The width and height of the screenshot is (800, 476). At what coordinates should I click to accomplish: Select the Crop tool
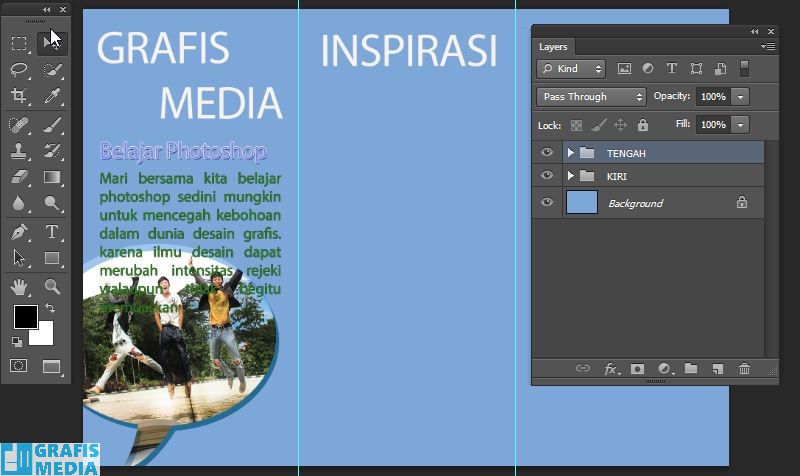[19, 95]
